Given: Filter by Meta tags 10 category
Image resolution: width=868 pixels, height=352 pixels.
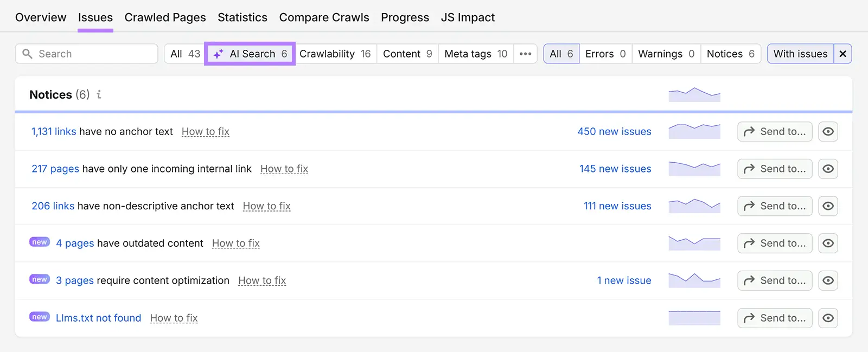Looking at the screenshot, I should point(476,54).
